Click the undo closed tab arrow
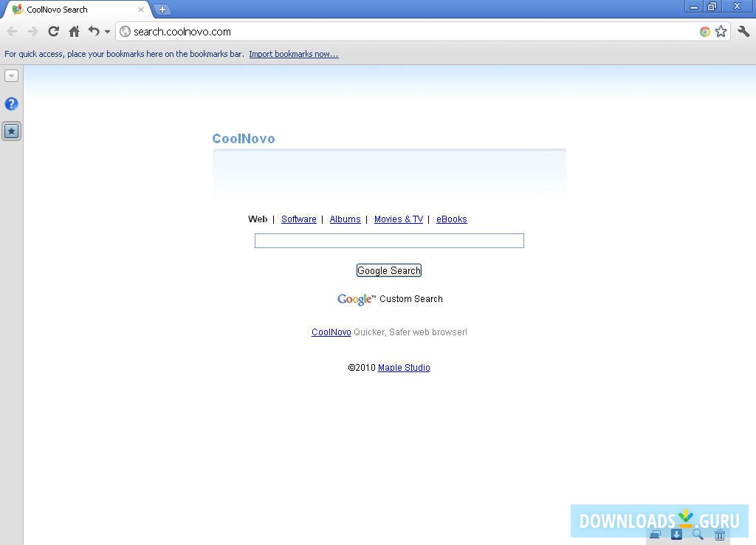 click(x=94, y=31)
